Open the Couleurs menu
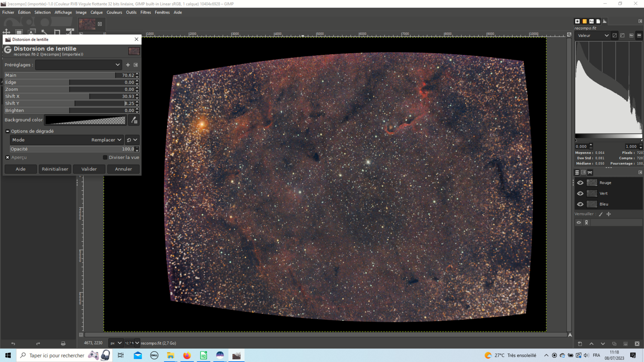This screenshot has height=362, width=644. 114,12
